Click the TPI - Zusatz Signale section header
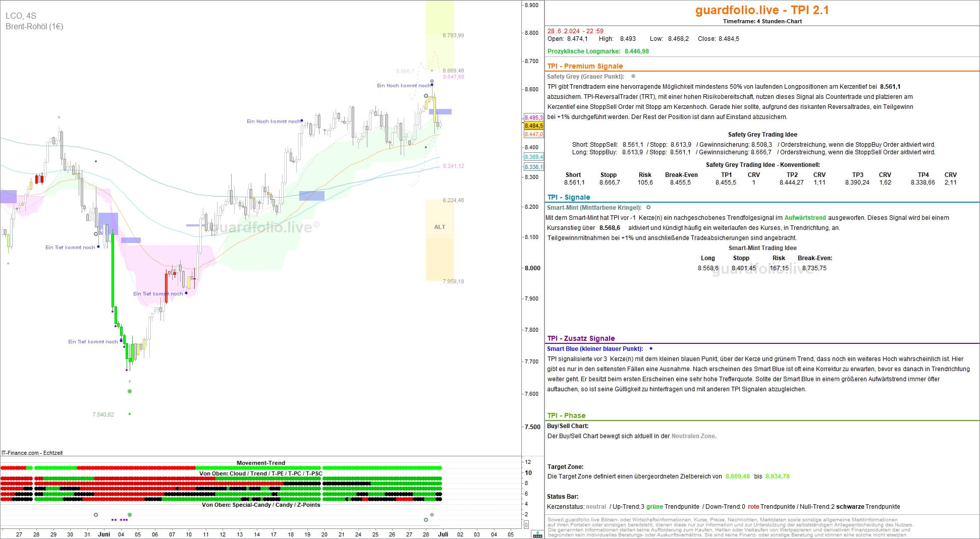This screenshot has width=980, height=539. [581, 338]
